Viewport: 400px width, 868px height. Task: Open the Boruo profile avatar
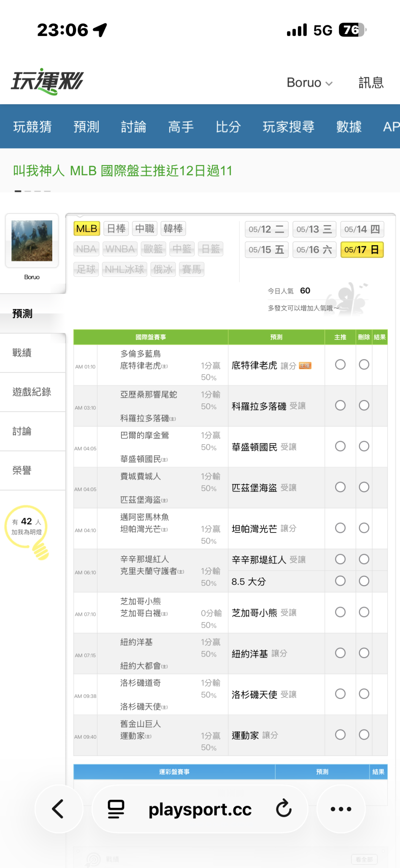32,241
